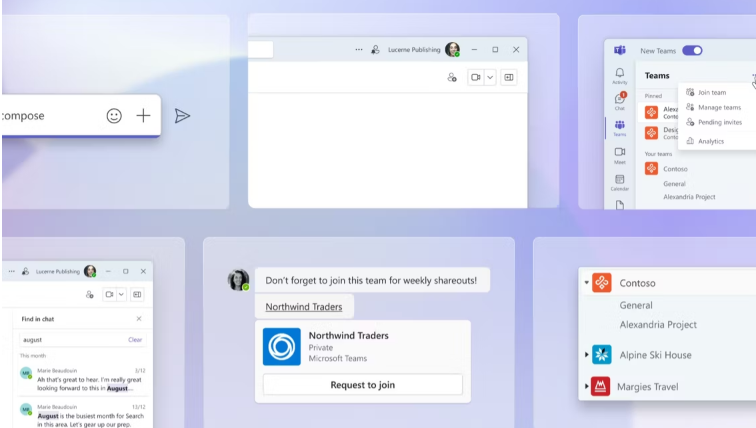Open Meet in Teams sidebar
Screen dimensions: 756x428
(x=620, y=155)
